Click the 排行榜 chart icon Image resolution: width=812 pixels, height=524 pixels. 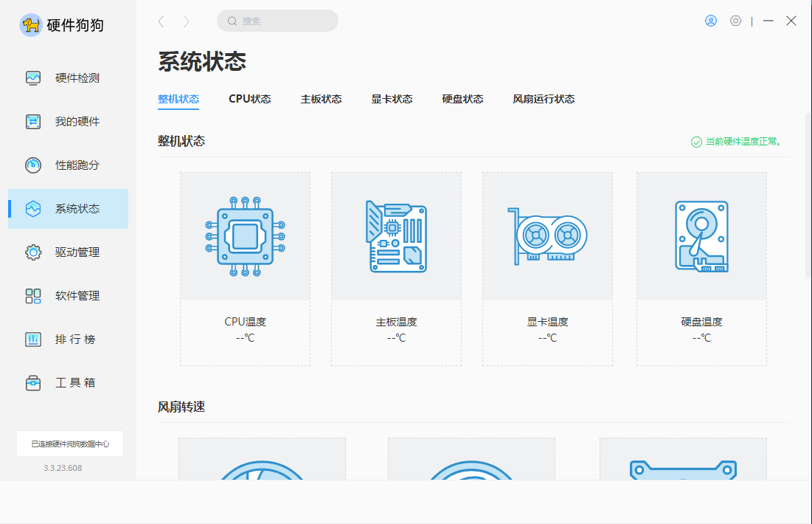33,339
